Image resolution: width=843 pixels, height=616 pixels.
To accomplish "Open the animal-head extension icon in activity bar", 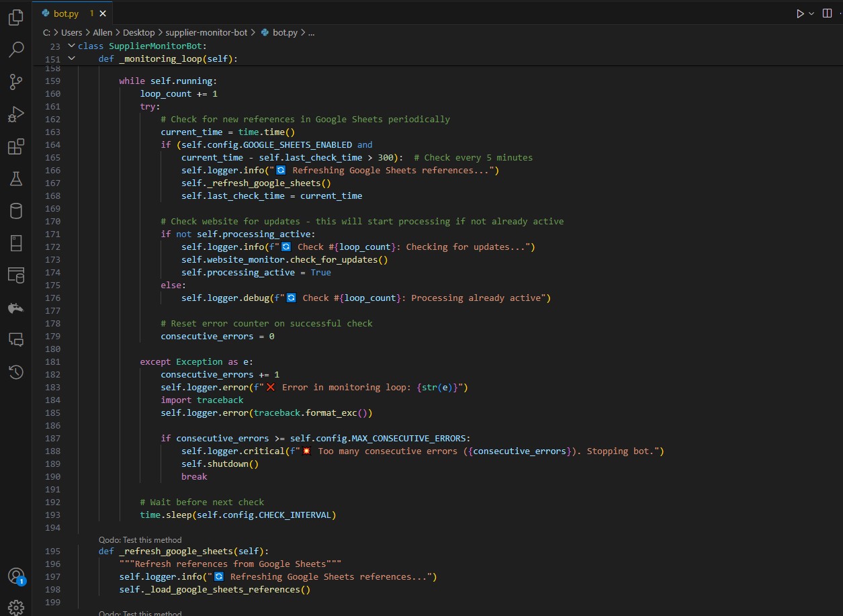I will pos(16,308).
